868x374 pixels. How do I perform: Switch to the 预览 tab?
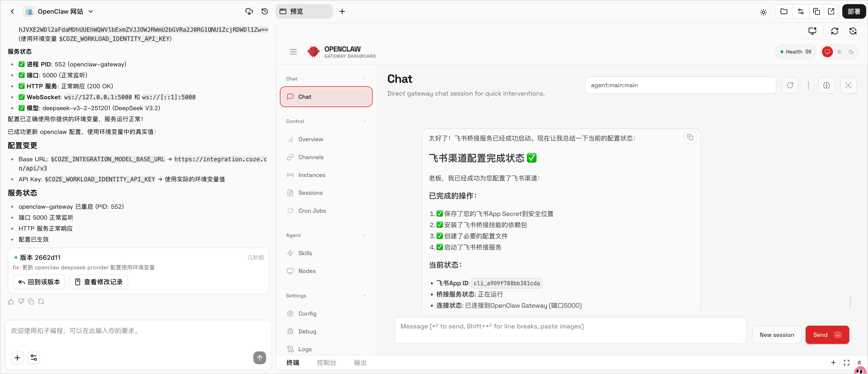tap(304, 11)
